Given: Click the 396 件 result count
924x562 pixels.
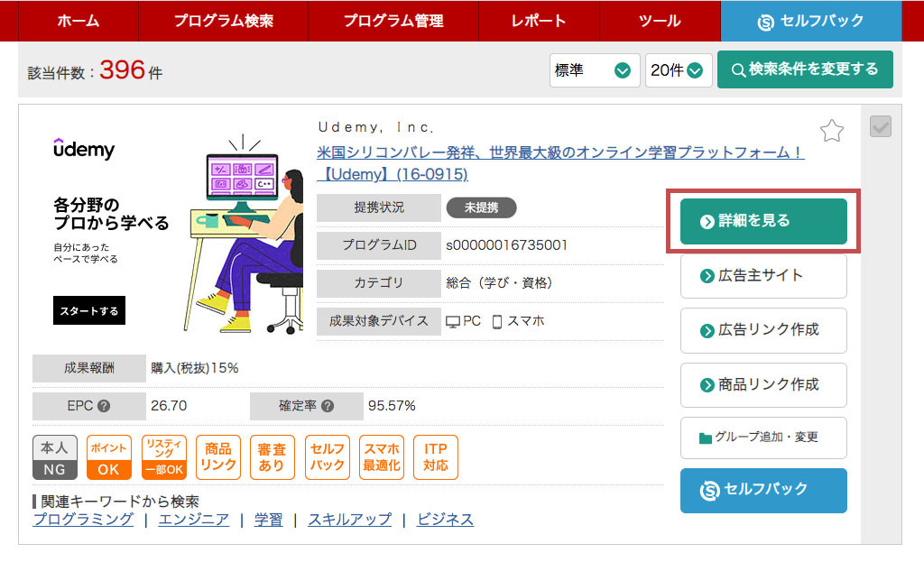Looking at the screenshot, I should tap(131, 70).
